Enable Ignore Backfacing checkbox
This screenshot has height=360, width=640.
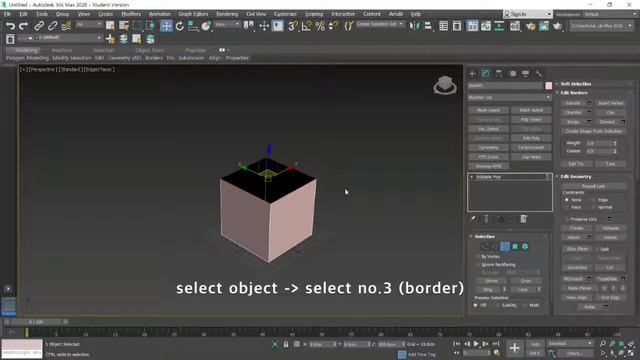click(478, 265)
